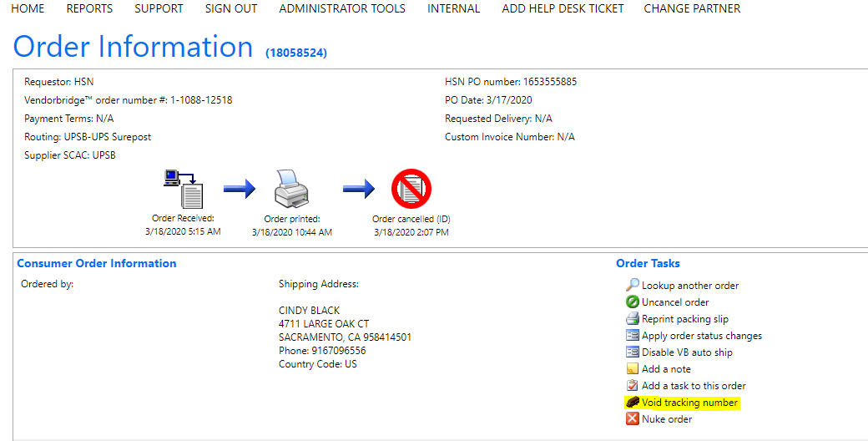The image size is (868, 441).
Task: Click the yellow sticky note icon for Add a note
Action: click(x=632, y=369)
